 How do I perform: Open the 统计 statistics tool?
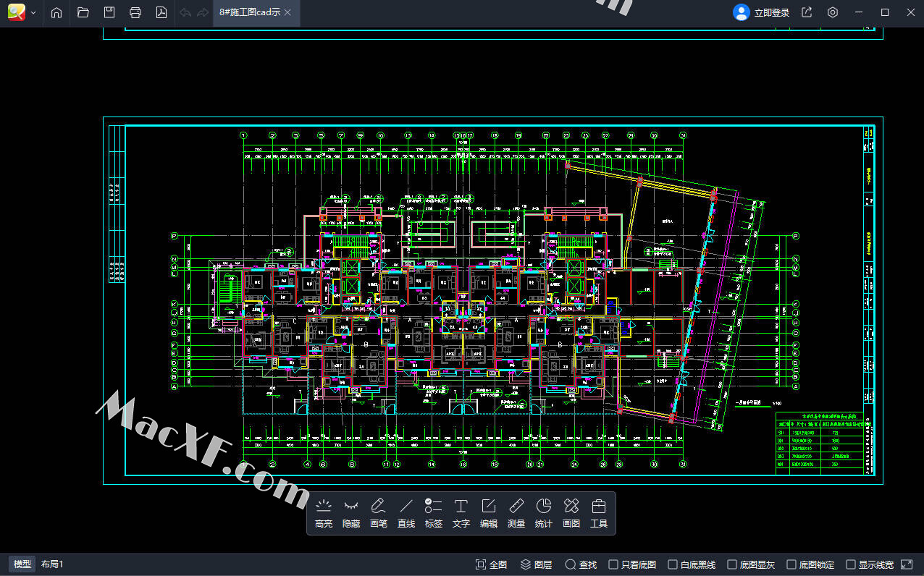(544, 513)
